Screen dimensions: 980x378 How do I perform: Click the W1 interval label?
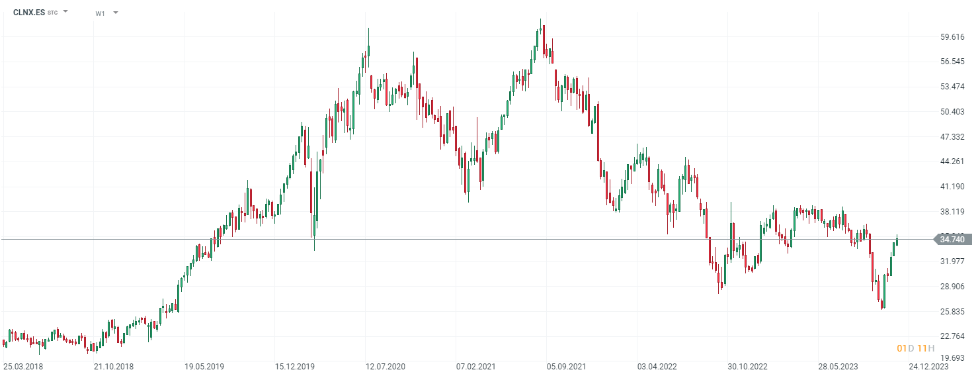click(x=100, y=13)
